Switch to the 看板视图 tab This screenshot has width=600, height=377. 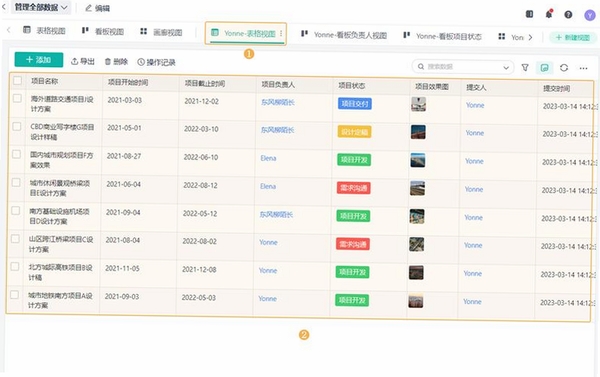click(103, 31)
